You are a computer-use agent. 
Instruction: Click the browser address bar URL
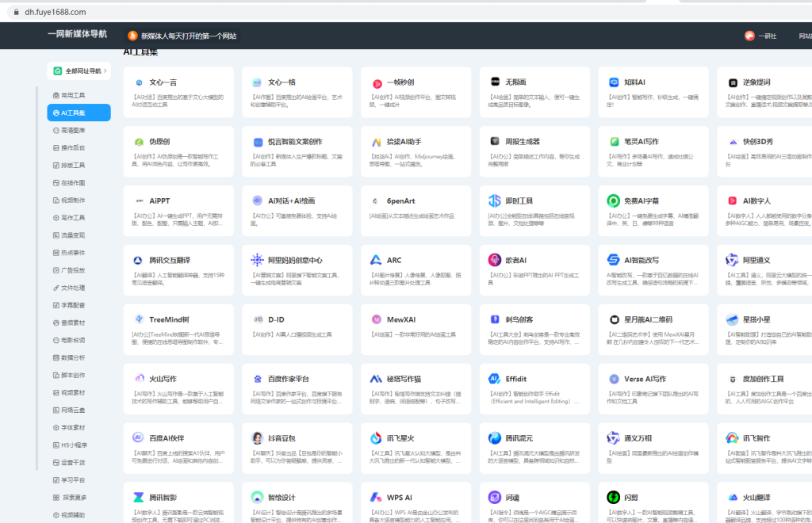tap(56, 12)
